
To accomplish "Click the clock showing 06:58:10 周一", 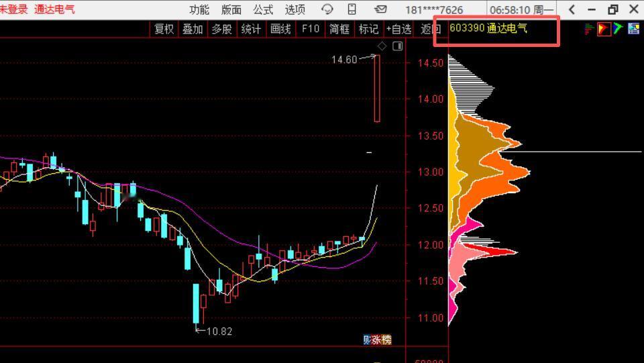I will (522, 9).
